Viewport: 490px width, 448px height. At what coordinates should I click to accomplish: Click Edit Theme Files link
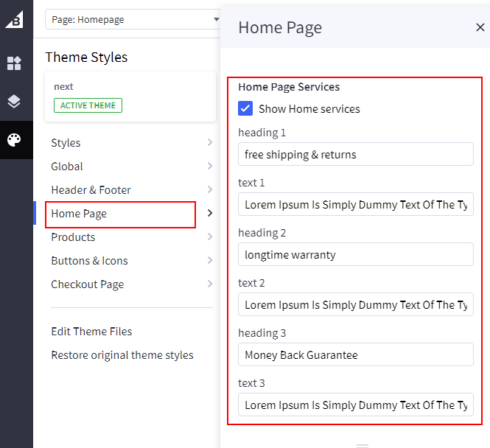pyautogui.click(x=91, y=332)
